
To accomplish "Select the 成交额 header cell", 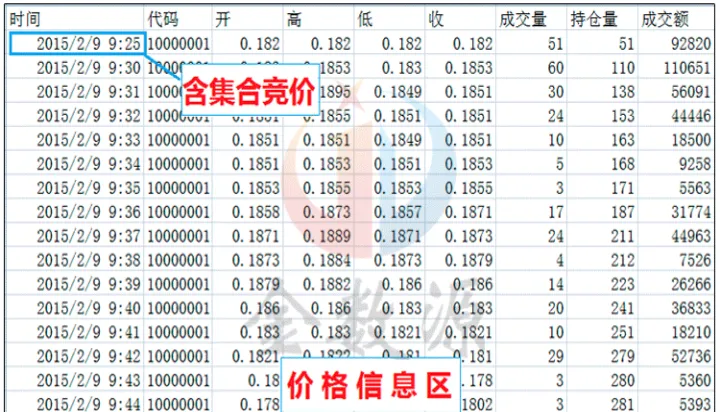I will tap(676, 20).
